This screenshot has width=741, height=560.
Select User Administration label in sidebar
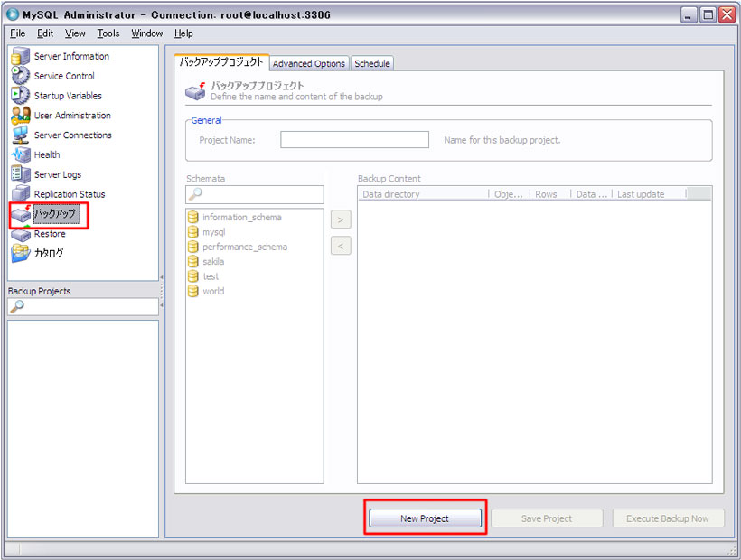point(72,116)
